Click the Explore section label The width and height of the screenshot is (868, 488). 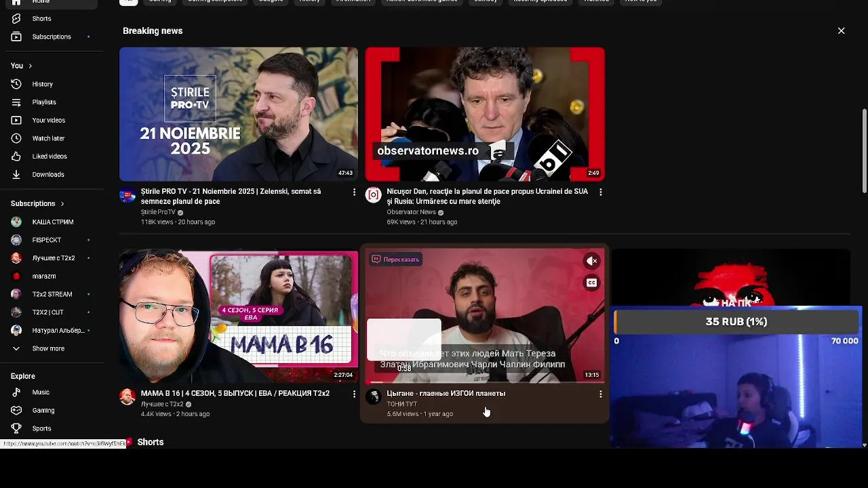point(23,376)
